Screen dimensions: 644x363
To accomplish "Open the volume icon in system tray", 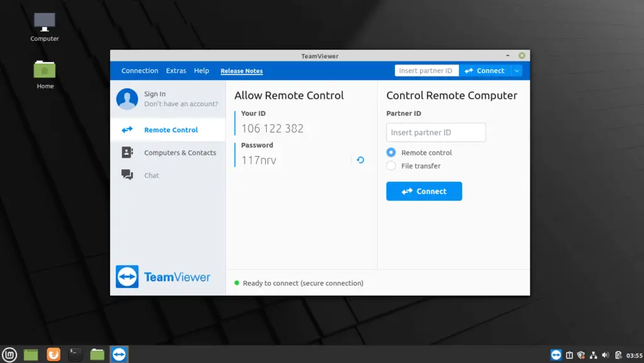I will (606, 355).
